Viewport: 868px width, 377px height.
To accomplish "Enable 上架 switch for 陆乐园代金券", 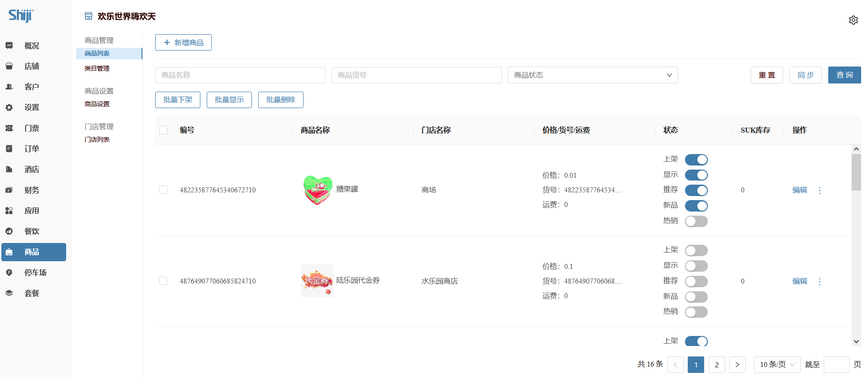I will click(696, 251).
